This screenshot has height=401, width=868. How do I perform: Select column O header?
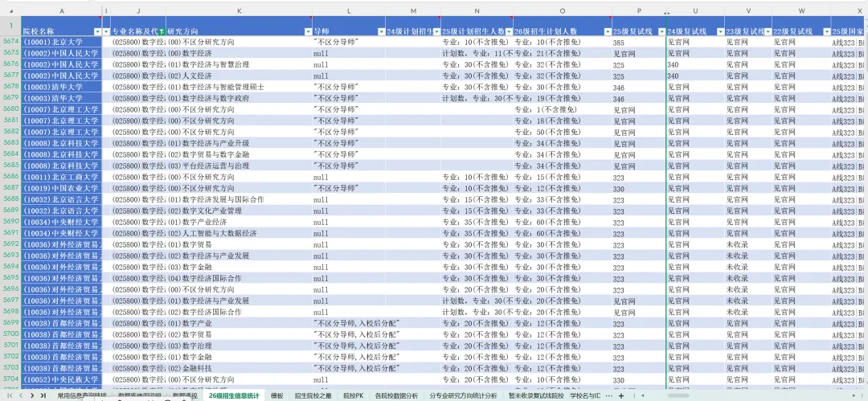pyautogui.click(x=563, y=10)
